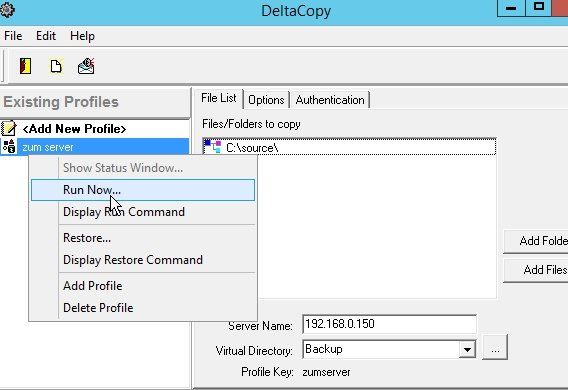The height and width of the screenshot is (390, 568).
Task: Click the email envelope toolbar icon
Action: tap(86, 66)
